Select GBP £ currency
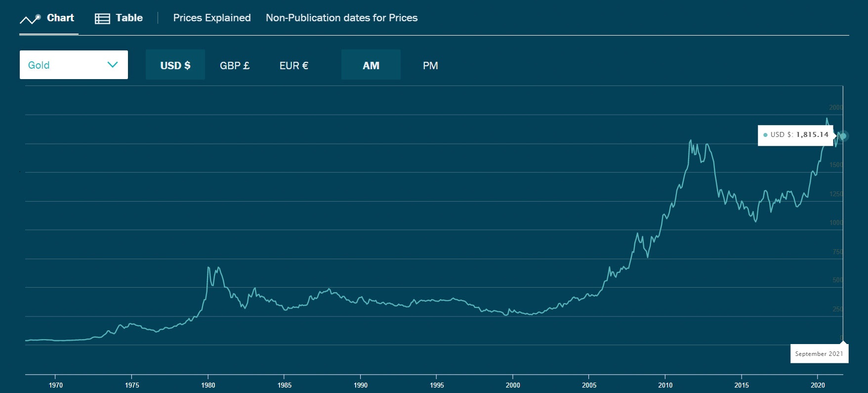868x393 pixels. pyautogui.click(x=235, y=65)
